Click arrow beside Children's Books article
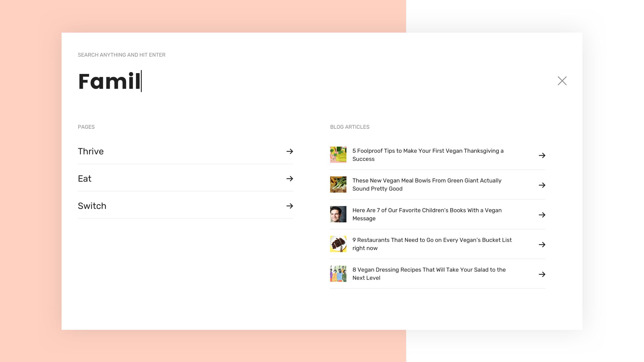Screen dimensions: 644x362 (542, 215)
